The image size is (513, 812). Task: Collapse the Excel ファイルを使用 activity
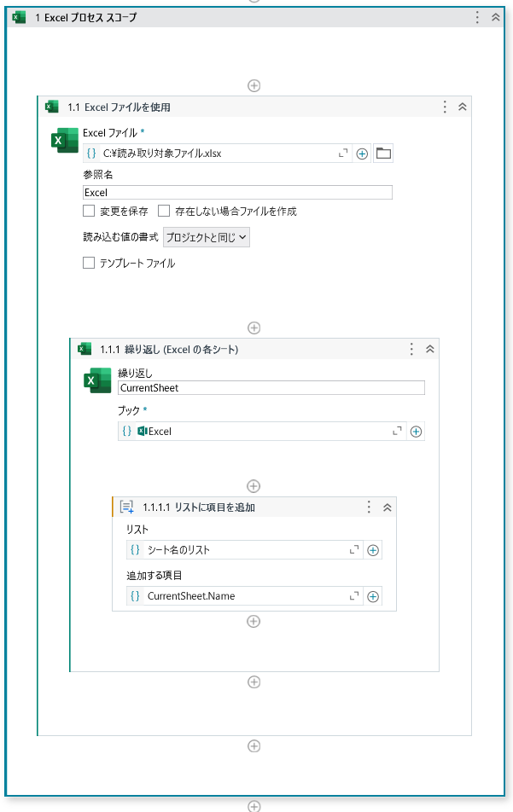pos(463,107)
